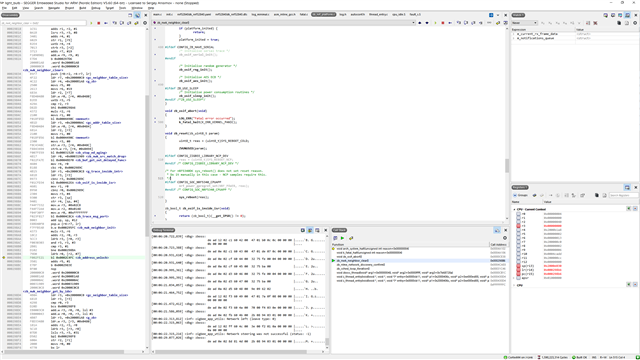Click the navigate back icon in editor toolbar

[420, 23]
